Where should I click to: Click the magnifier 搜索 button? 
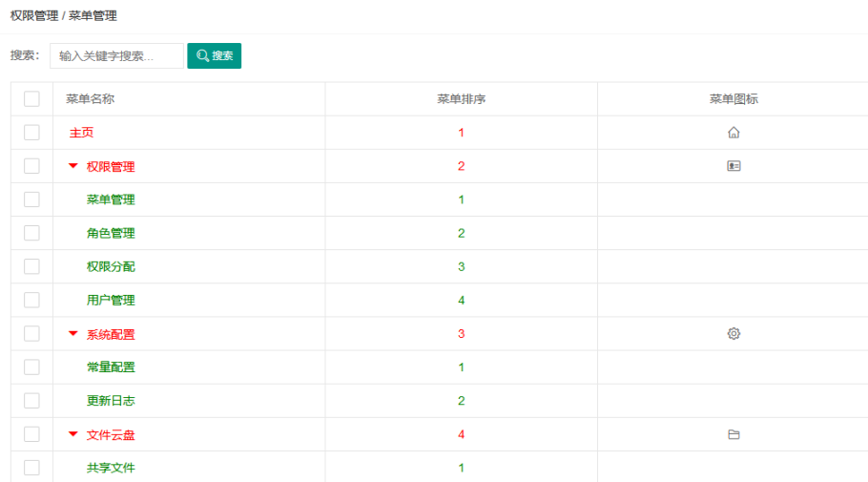pos(215,55)
